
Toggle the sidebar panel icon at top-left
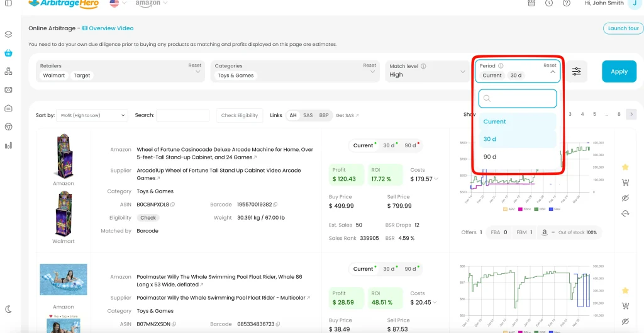point(8,3)
